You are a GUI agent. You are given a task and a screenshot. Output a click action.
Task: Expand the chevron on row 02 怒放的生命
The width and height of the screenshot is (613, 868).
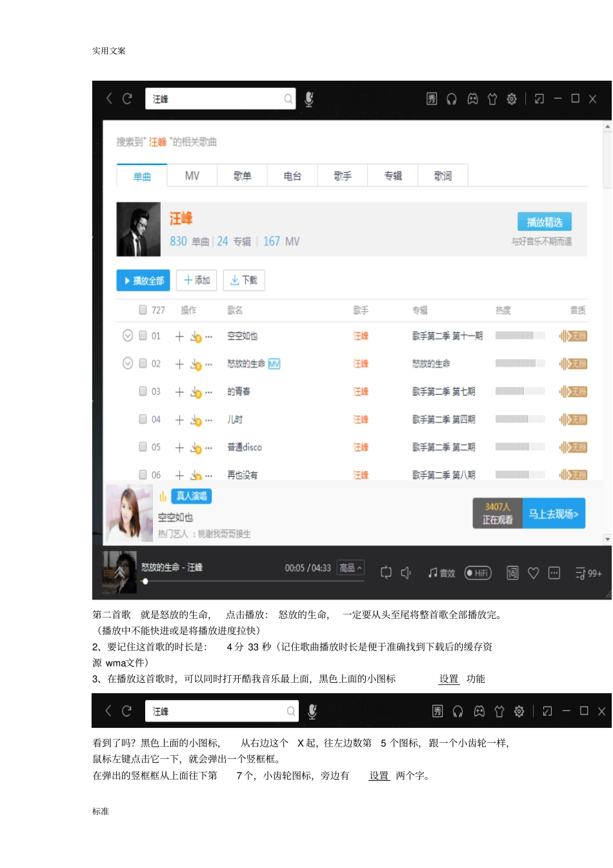[x=128, y=363]
